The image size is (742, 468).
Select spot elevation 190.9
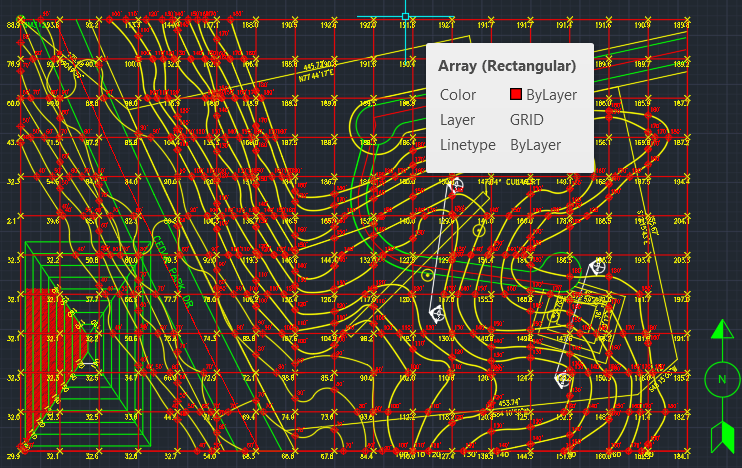click(x=642, y=25)
